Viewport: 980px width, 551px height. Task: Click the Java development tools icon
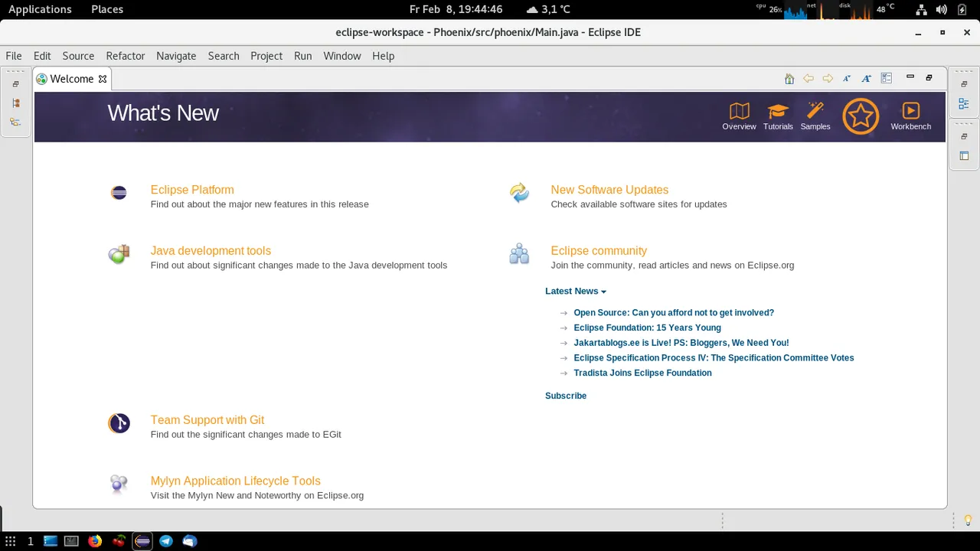(x=119, y=254)
